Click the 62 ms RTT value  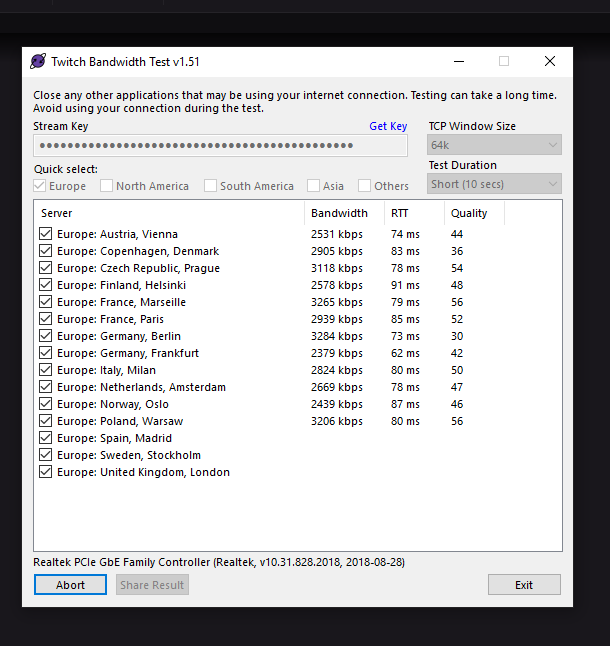point(405,353)
